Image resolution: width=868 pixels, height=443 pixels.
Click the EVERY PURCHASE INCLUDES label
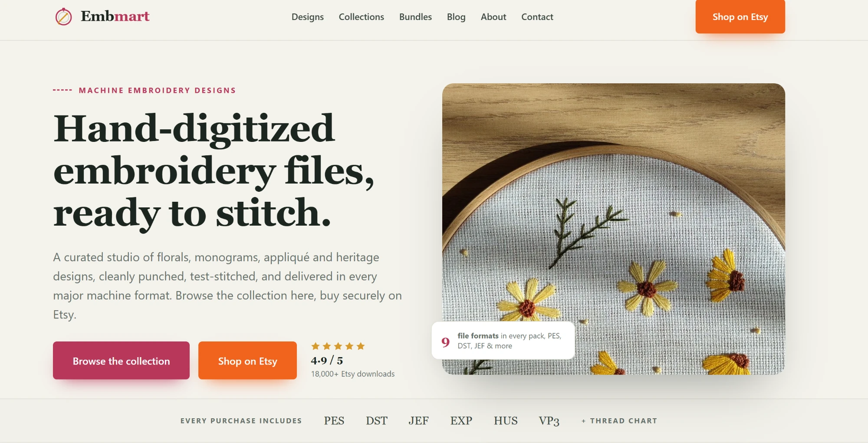241,421
